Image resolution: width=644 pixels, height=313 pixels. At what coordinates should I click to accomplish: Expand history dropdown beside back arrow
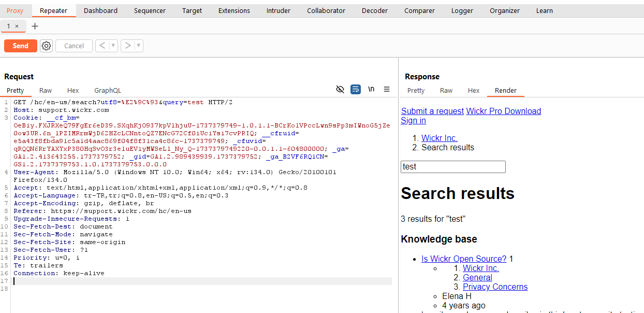pyautogui.click(x=113, y=46)
